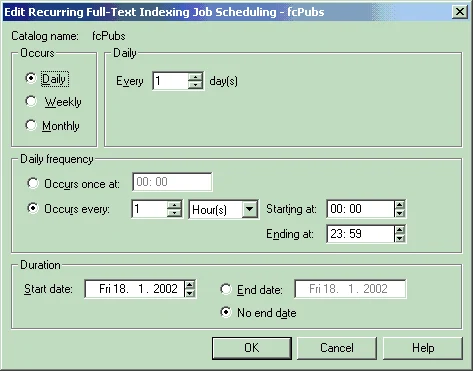
Task: Confirm the schedule with OK
Action: pos(252,348)
